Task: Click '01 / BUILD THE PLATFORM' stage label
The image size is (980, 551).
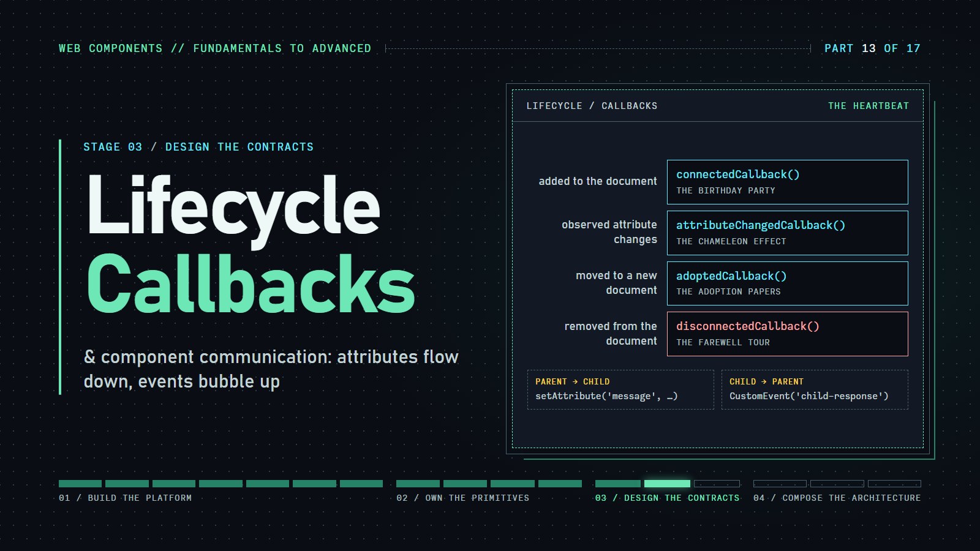Action: [x=126, y=498]
